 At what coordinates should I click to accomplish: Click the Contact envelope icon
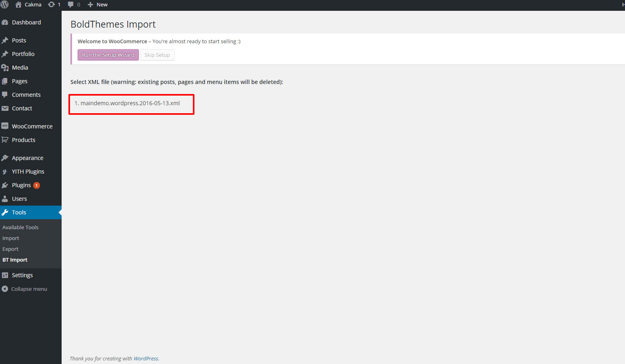click(5, 108)
